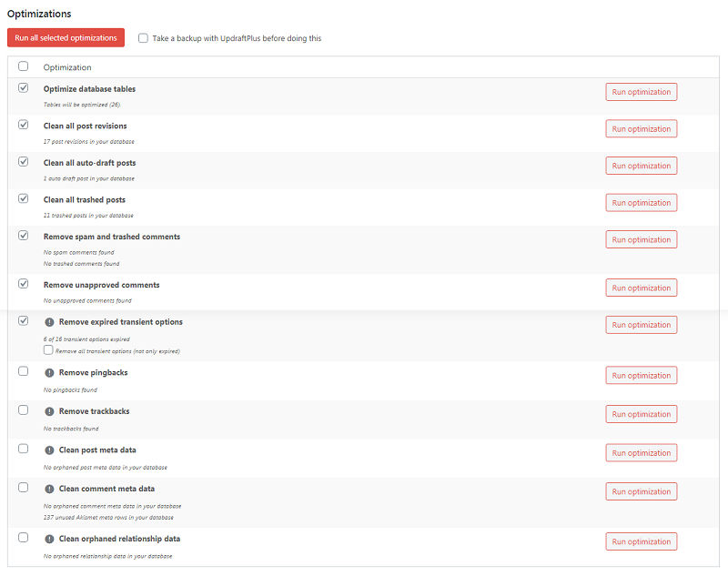The width and height of the screenshot is (728, 576).
Task: Click the Remove unapproved comments title
Action: (102, 285)
